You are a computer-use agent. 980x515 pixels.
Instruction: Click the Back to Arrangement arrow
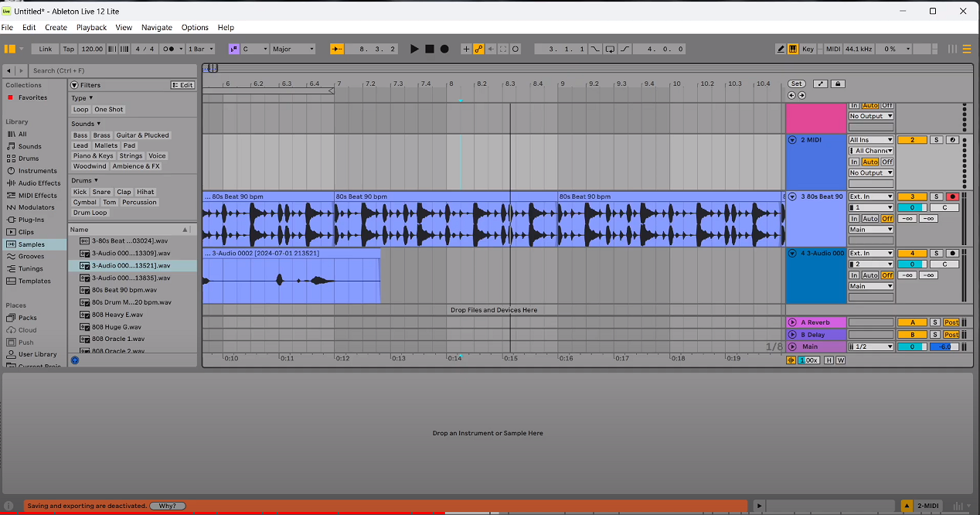point(492,49)
